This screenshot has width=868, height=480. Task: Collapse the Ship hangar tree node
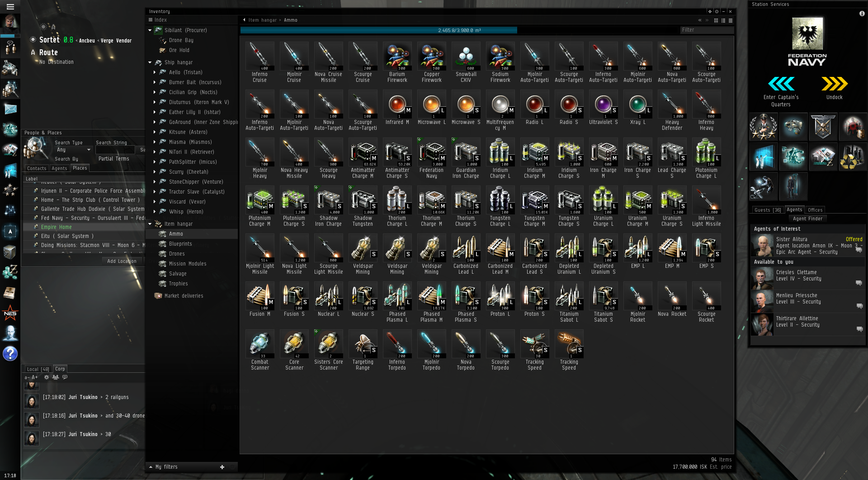150,62
